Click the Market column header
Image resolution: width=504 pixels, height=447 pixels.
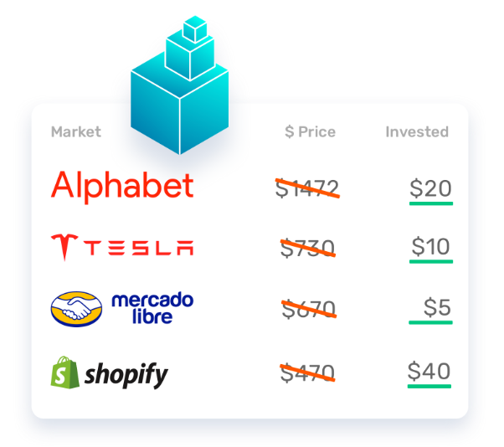click(75, 131)
